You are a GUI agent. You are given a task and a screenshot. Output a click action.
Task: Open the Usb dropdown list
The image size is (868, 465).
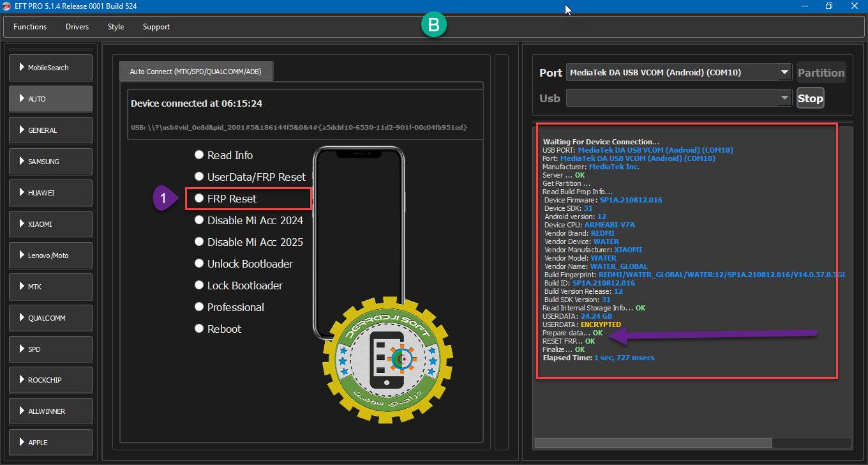tap(678, 98)
